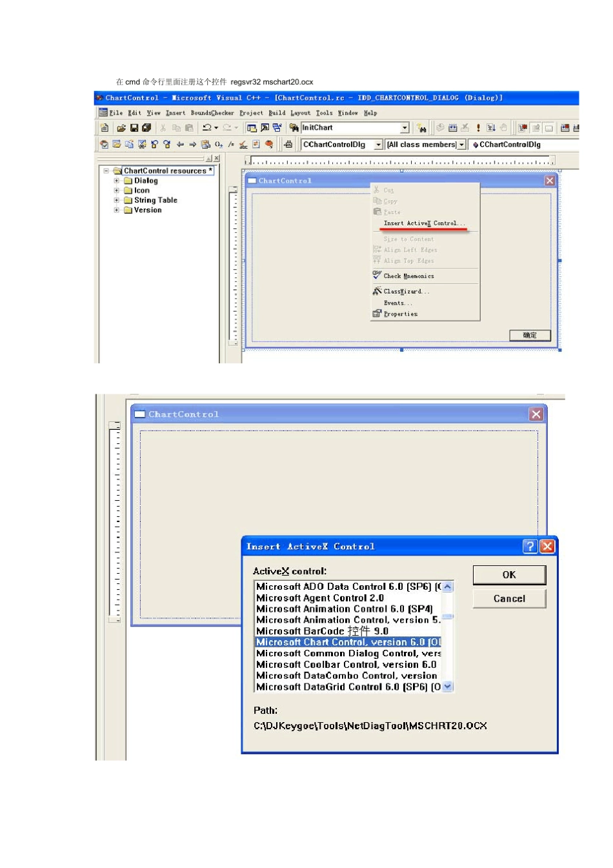Close the Insert ActiveX Control dialog

547,546
